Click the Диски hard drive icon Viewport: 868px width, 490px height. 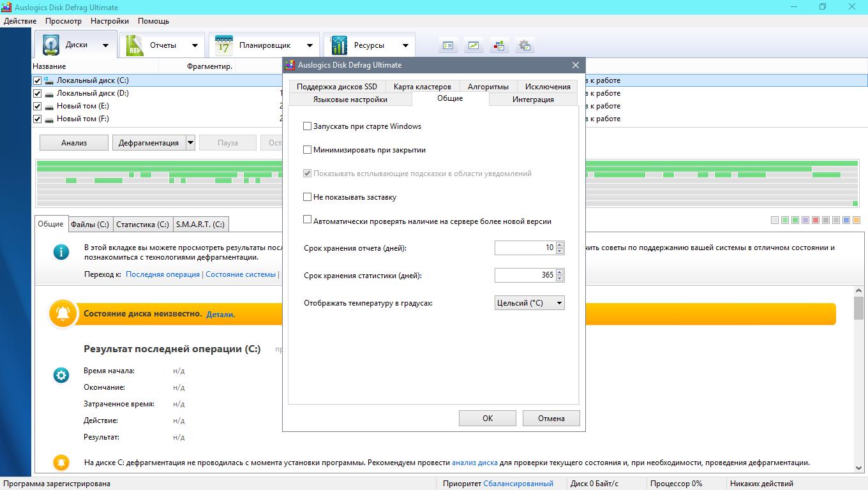click(x=50, y=45)
